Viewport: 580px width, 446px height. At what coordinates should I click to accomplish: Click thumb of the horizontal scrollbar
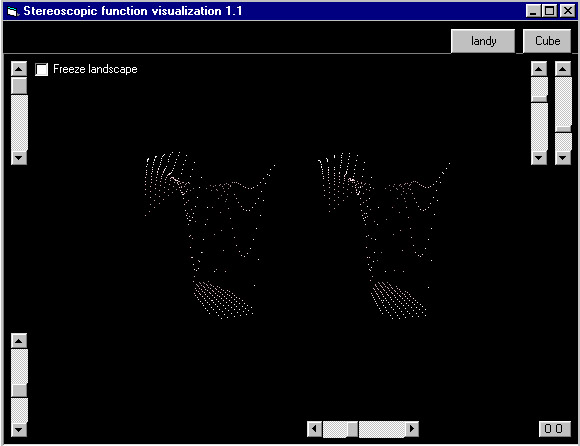click(x=353, y=429)
